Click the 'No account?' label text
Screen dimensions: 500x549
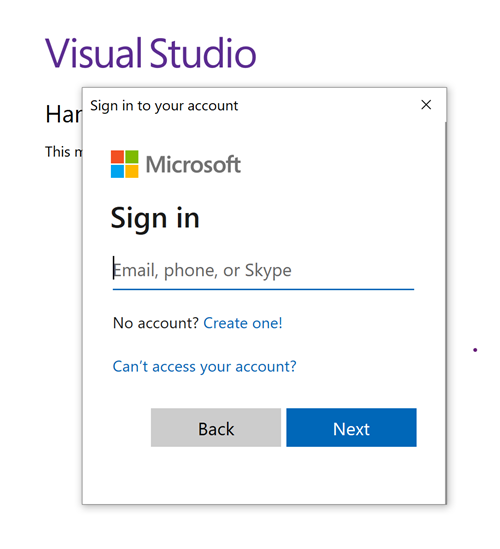click(x=156, y=323)
